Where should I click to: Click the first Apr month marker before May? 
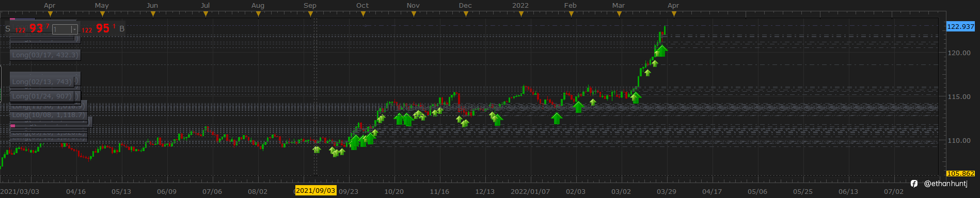pos(50,6)
